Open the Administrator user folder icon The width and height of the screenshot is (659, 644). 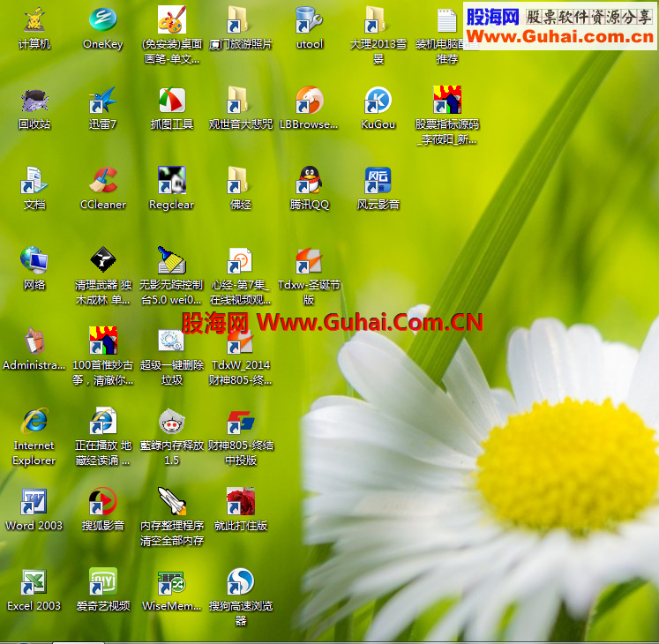(x=34, y=341)
